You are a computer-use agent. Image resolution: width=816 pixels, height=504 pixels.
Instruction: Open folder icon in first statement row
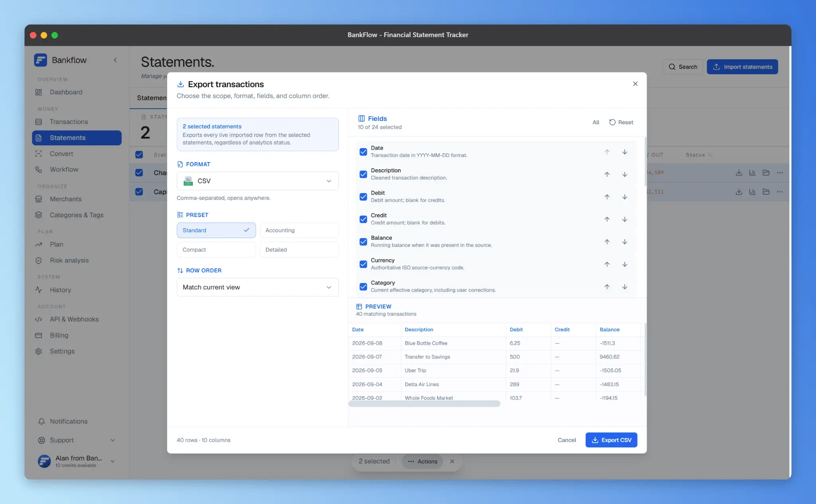pyautogui.click(x=766, y=173)
